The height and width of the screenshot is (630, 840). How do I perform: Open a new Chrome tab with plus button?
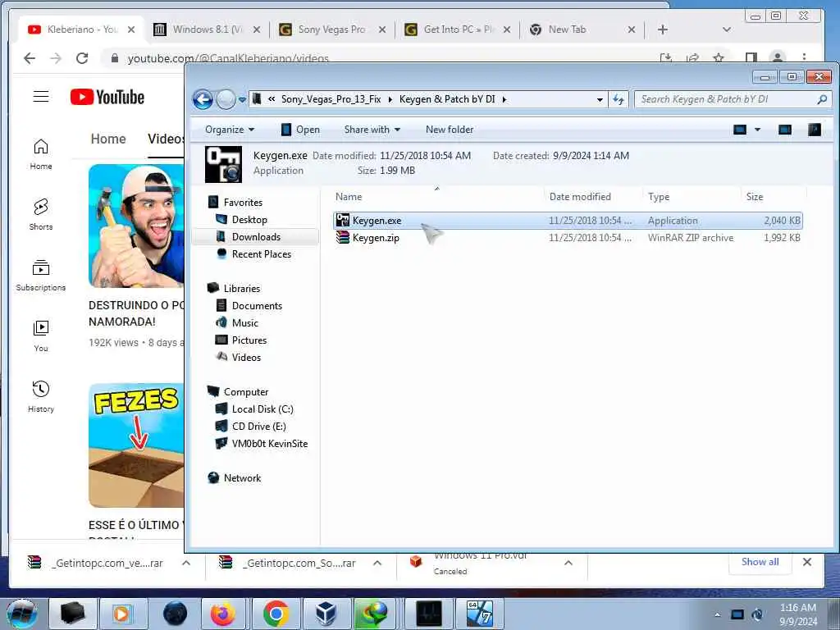pyautogui.click(x=663, y=30)
